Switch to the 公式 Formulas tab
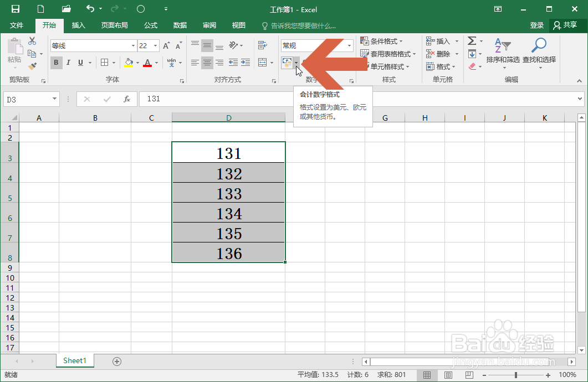Viewport: 588px width, 382px height. coord(151,25)
